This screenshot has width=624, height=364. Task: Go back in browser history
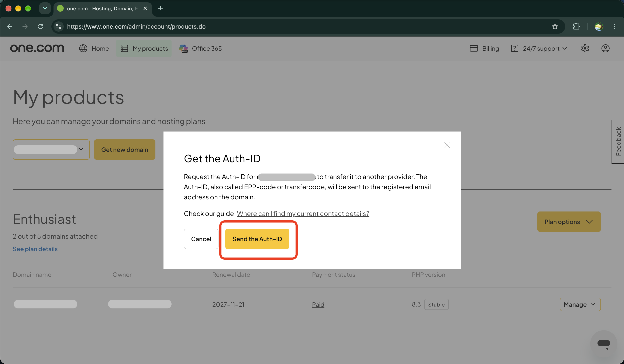pos(10,27)
